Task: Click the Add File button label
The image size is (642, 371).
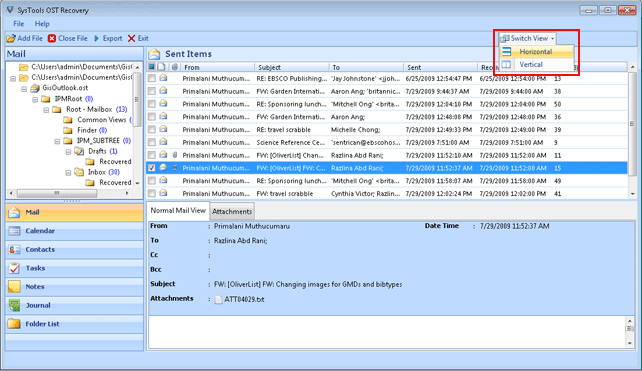Action: pos(30,38)
